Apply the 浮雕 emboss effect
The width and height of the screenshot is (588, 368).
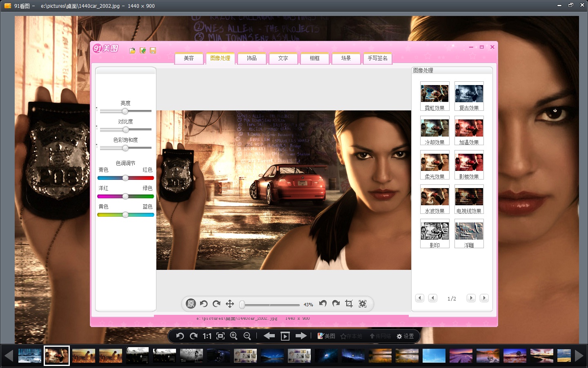[469, 234]
